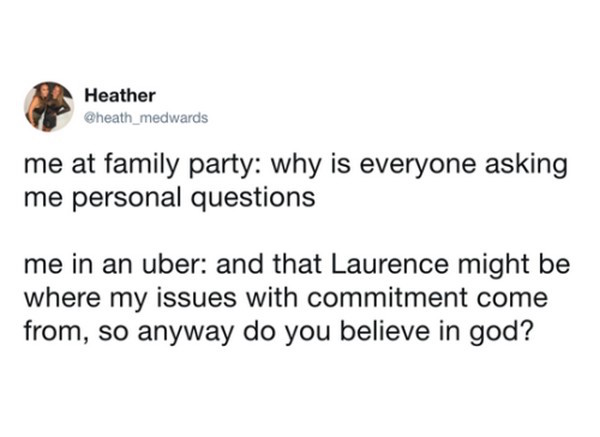Click the display name Heather
The height and width of the screenshot is (437, 600).
click(120, 96)
